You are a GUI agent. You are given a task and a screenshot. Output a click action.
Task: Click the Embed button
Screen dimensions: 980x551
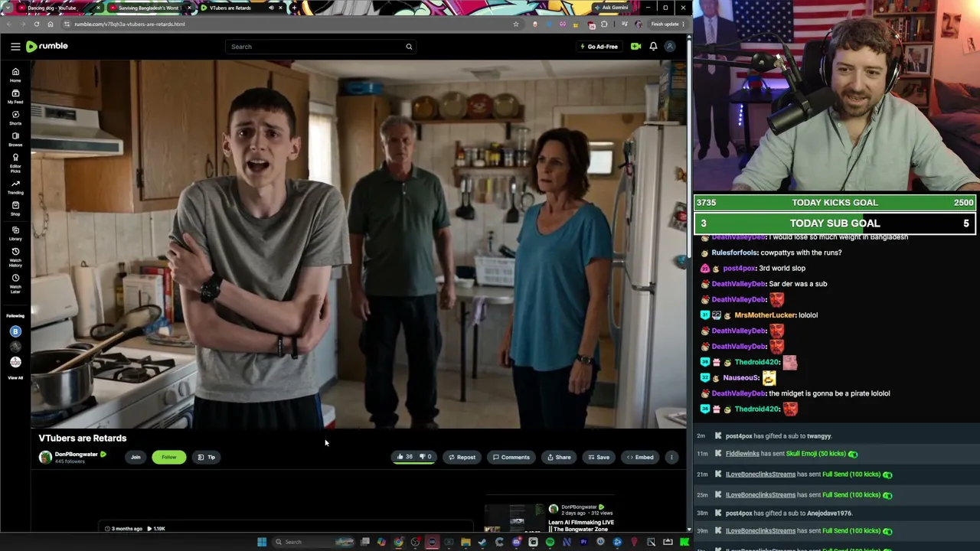point(640,458)
